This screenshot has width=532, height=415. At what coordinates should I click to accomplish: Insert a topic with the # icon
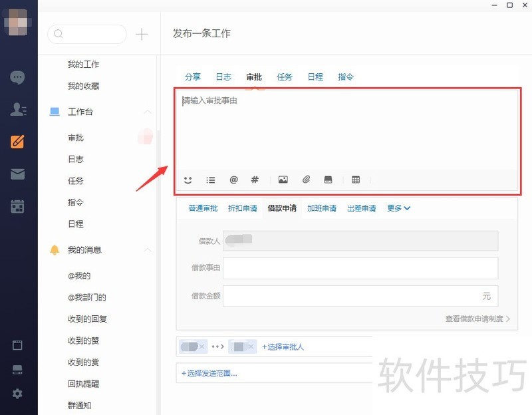(x=255, y=180)
